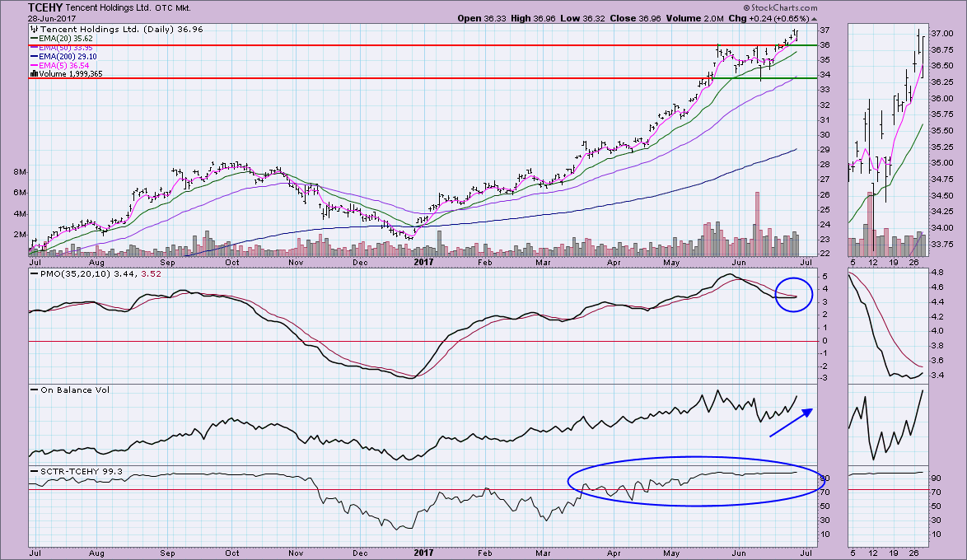Click the 'On Balance Vol' panel label
The width and height of the screenshot is (967, 560).
75,390
